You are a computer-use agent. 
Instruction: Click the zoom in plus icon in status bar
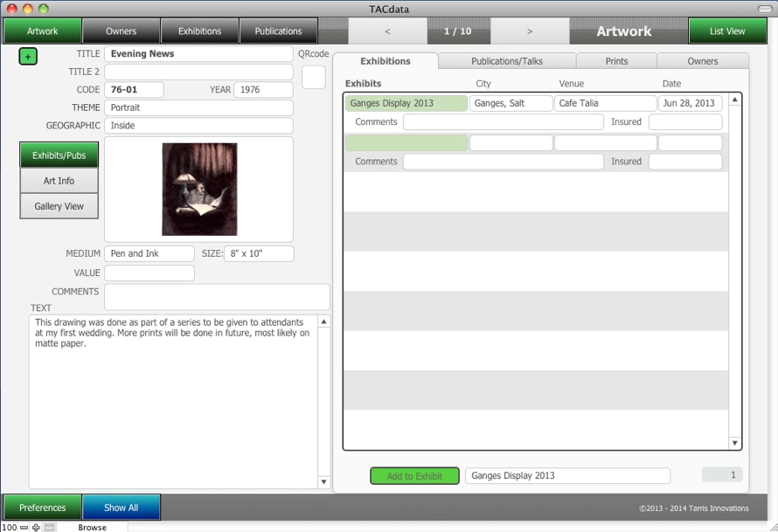pos(36,527)
